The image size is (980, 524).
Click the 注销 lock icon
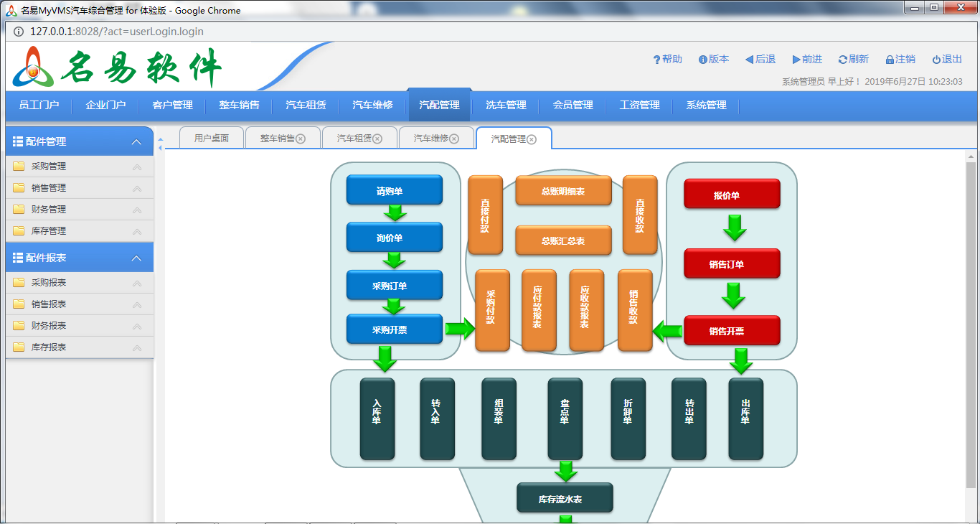tap(890, 60)
